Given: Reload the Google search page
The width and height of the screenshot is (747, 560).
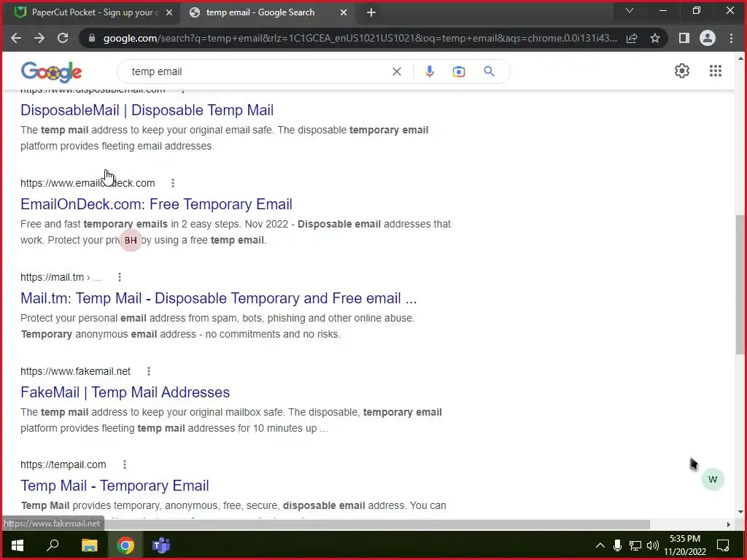Looking at the screenshot, I should click(x=63, y=38).
